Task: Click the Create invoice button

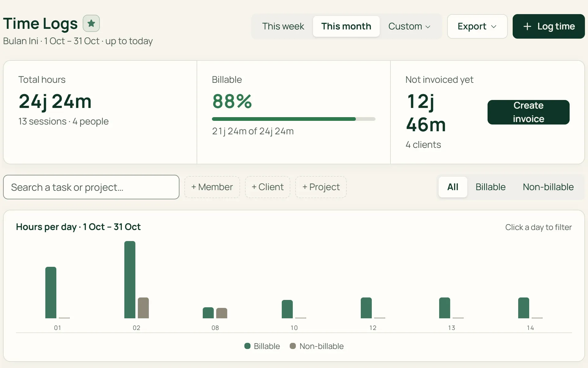Action: [x=528, y=112]
